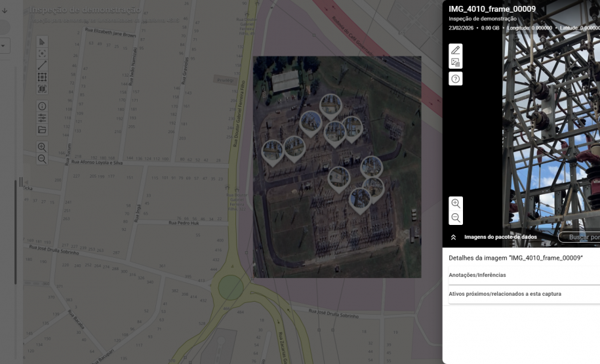Click the pencil edit icon in image panel

coord(456,50)
